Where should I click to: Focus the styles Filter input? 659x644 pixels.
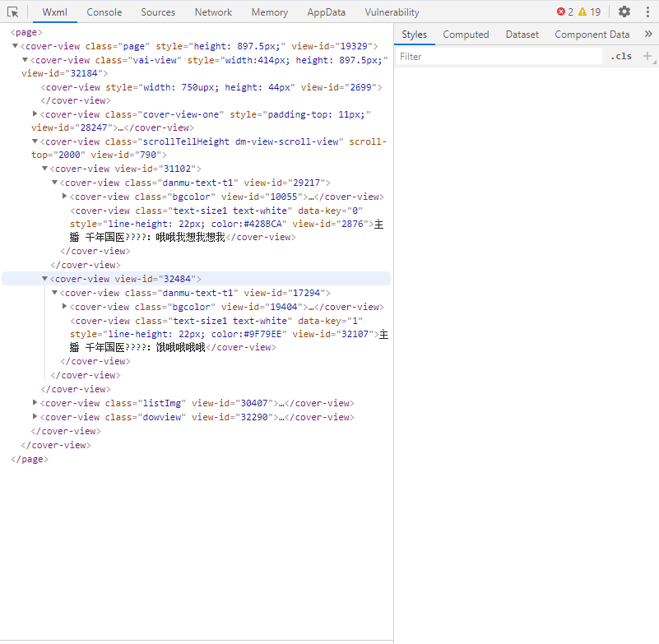click(499, 56)
